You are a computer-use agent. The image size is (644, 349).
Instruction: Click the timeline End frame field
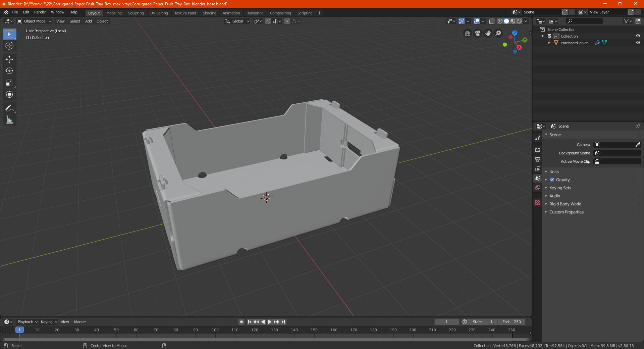click(x=512, y=322)
